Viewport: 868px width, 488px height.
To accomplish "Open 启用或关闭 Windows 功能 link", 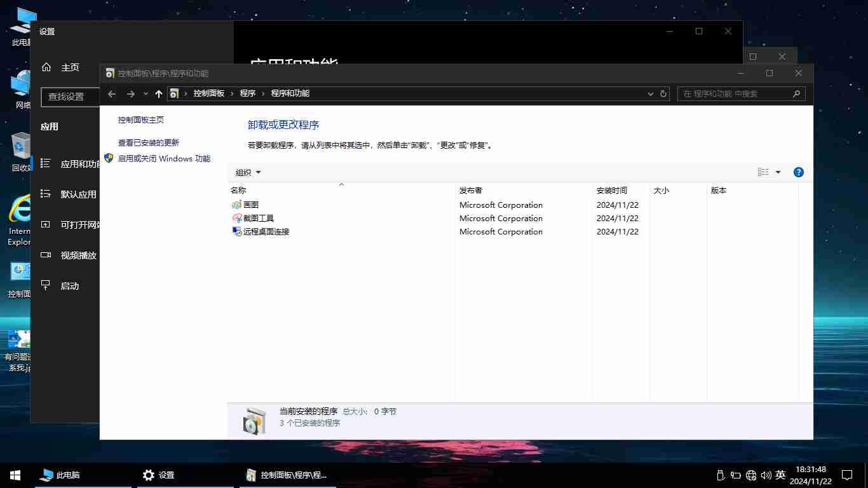I will [164, 159].
